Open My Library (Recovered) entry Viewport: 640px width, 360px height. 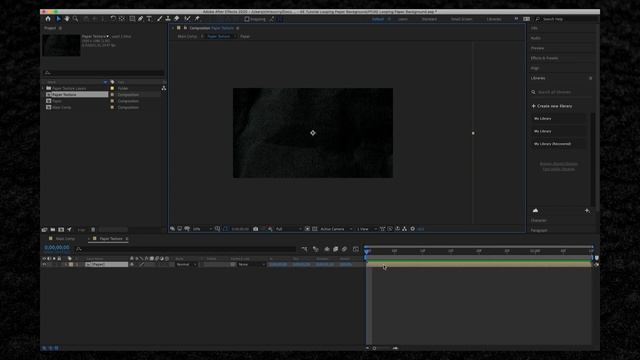coord(559,144)
